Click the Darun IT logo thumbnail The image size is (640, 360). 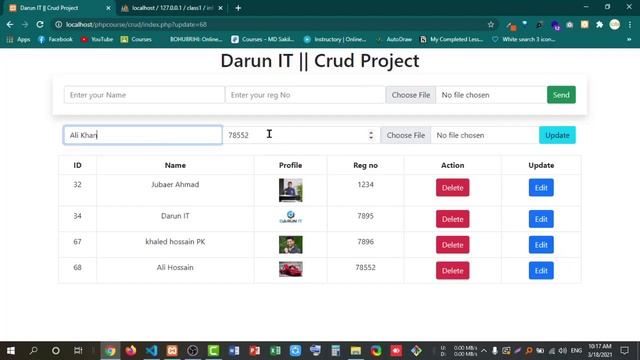click(291, 217)
